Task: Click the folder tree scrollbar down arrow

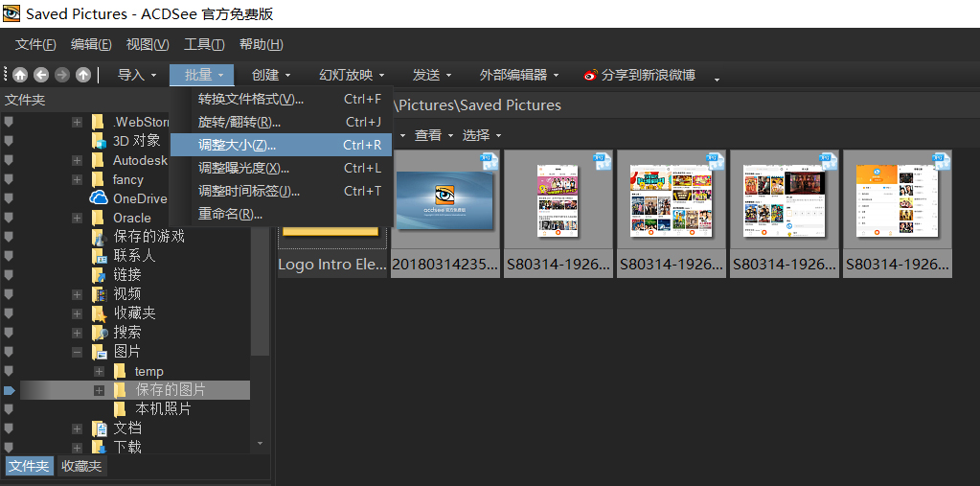Action: tap(261, 444)
